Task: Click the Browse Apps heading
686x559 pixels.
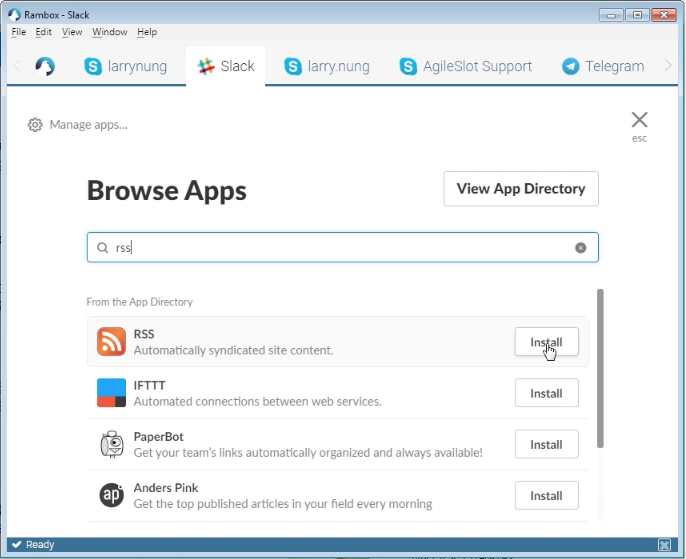Action: click(x=167, y=190)
